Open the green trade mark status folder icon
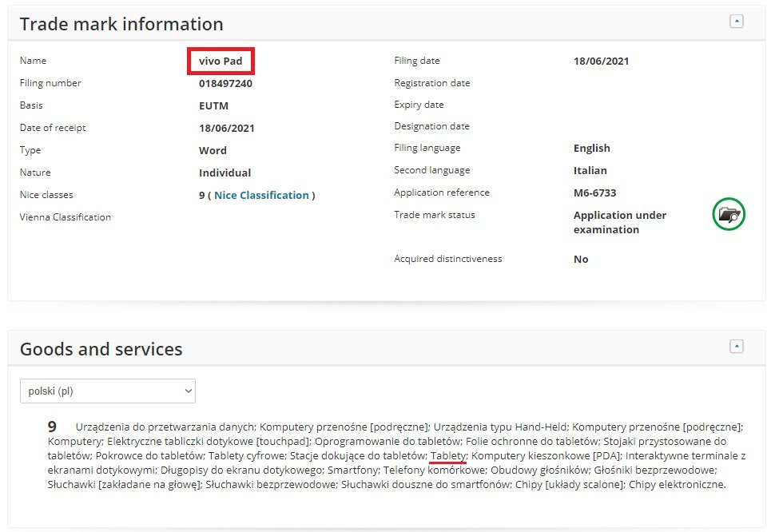The height and width of the screenshot is (532, 775). (x=729, y=214)
